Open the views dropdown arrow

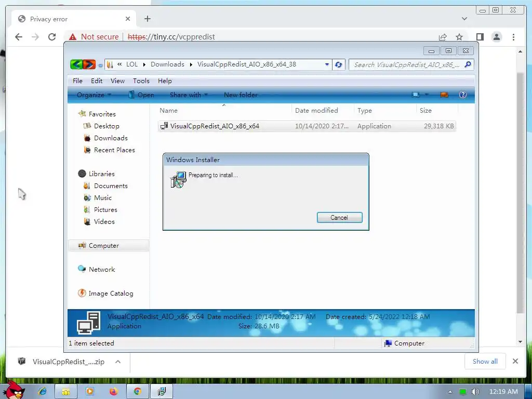pos(427,95)
